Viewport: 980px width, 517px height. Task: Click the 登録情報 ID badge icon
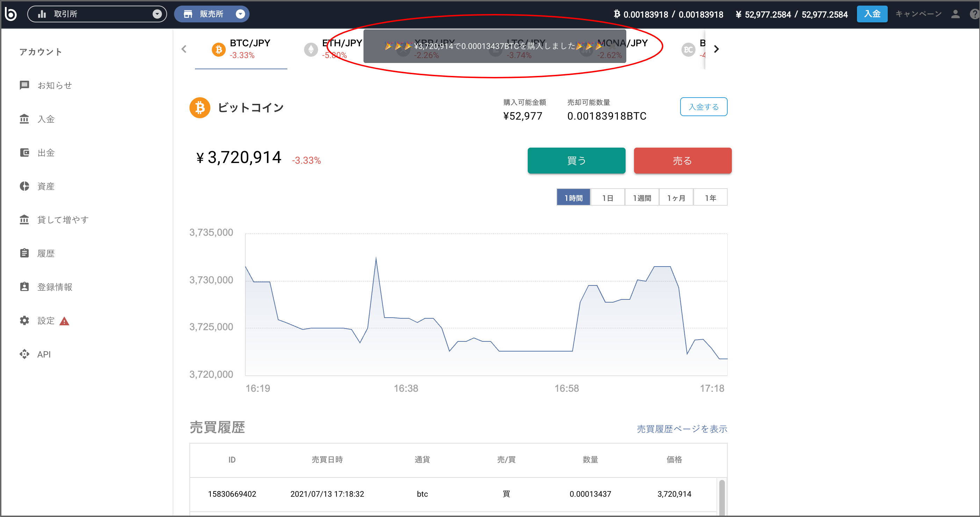(24, 287)
